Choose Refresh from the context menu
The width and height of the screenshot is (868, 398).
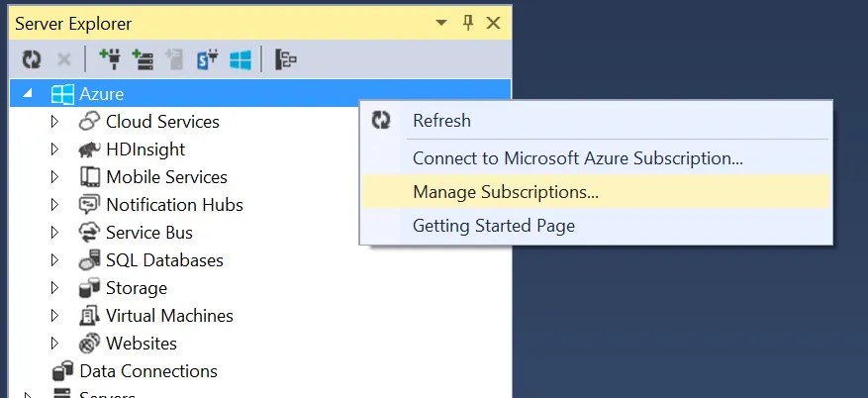[x=596, y=120]
